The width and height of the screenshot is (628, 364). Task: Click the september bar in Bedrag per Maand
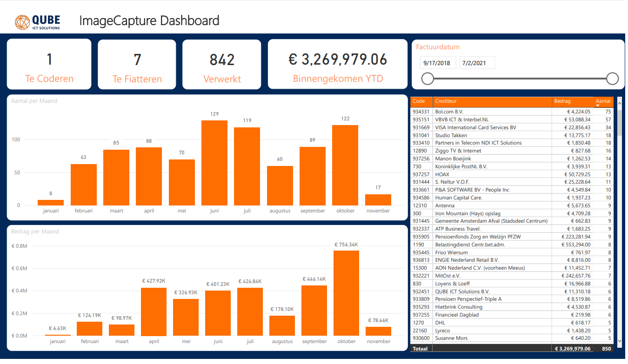pyautogui.click(x=314, y=311)
